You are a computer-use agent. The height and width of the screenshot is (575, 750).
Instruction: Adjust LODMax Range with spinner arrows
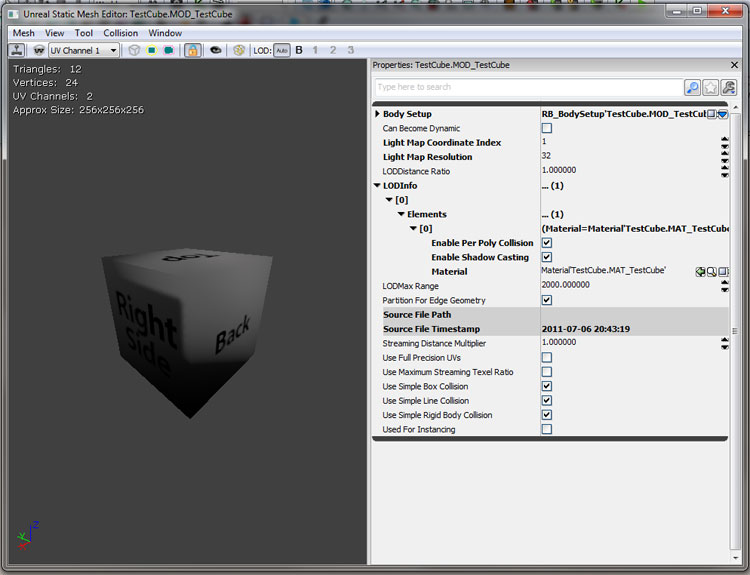point(725,286)
